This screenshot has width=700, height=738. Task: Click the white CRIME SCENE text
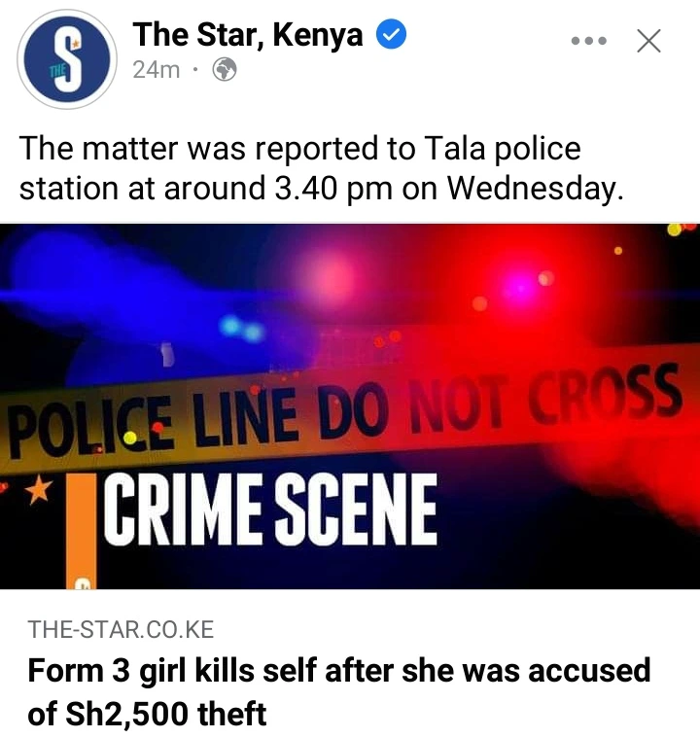(269, 510)
